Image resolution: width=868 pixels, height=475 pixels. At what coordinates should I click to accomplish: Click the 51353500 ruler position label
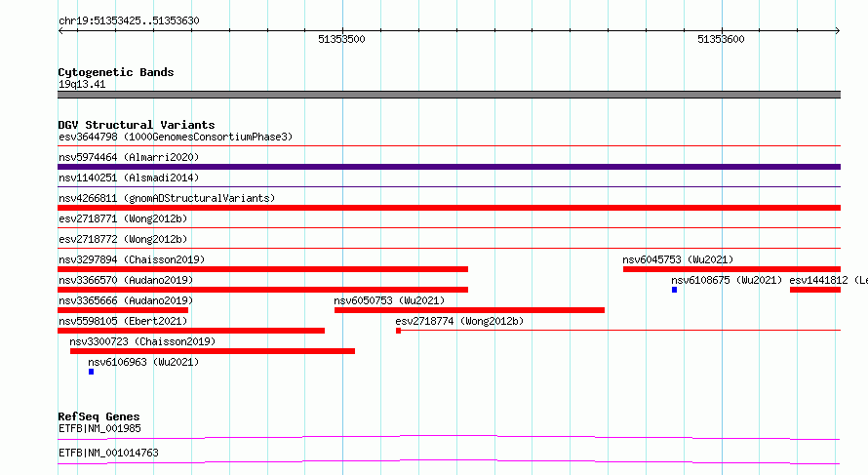click(x=341, y=39)
